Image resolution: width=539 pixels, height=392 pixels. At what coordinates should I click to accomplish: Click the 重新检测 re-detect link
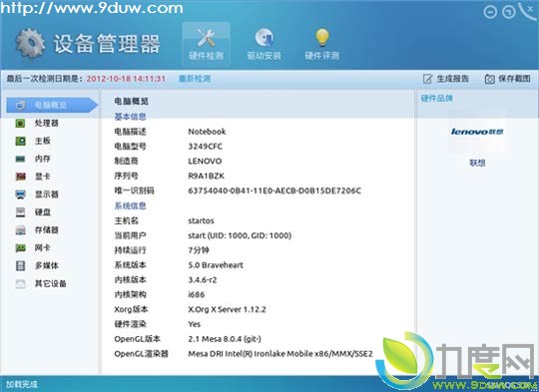coord(195,79)
